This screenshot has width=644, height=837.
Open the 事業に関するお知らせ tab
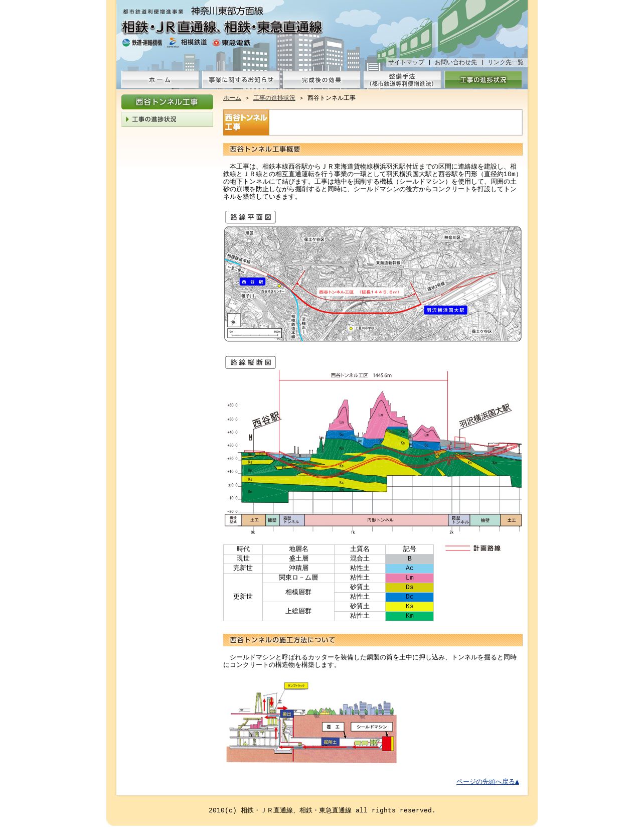point(241,80)
